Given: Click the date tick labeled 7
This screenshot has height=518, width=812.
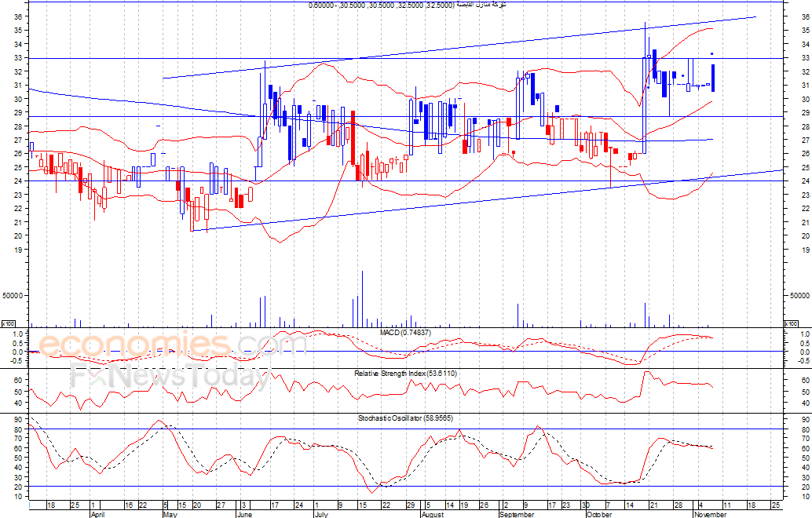Looking at the screenshot, I should tap(609, 505).
